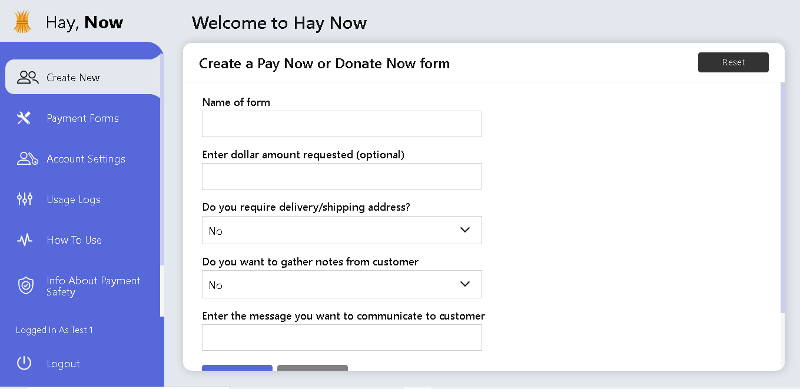Viewport: 800px width, 389px height.
Task: Click the Account Settings user icon
Action: pyautogui.click(x=28, y=159)
